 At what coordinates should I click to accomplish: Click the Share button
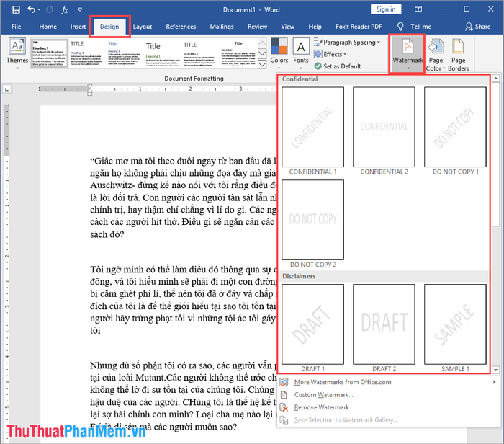point(478,27)
